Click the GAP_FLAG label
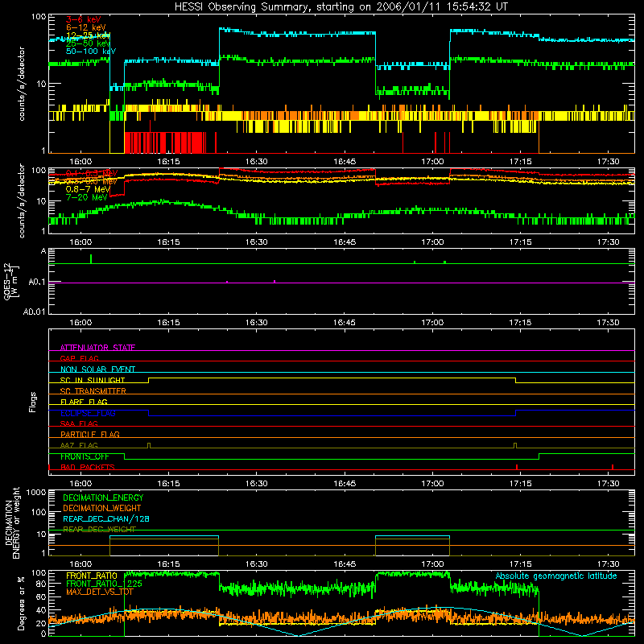This screenshot has width=644, height=644. pos(79,358)
